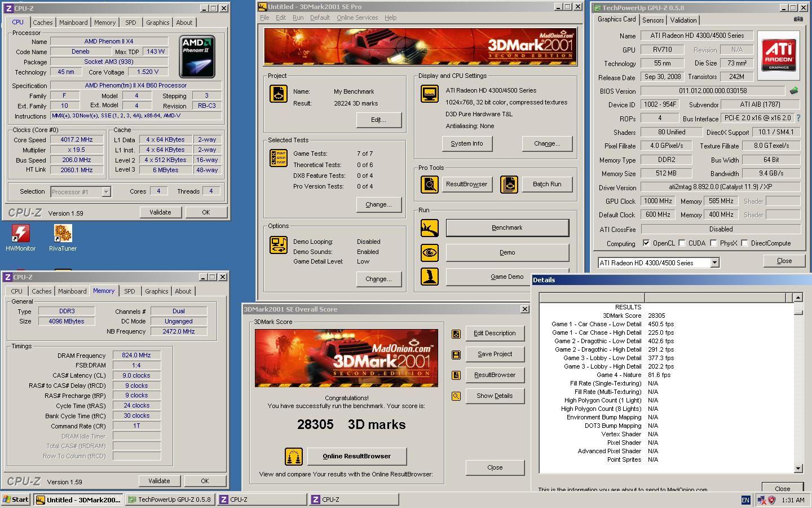The height and width of the screenshot is (508, 812).
Task: Click the ResultBrowser icon in score dialog
Action: point(456,375)
